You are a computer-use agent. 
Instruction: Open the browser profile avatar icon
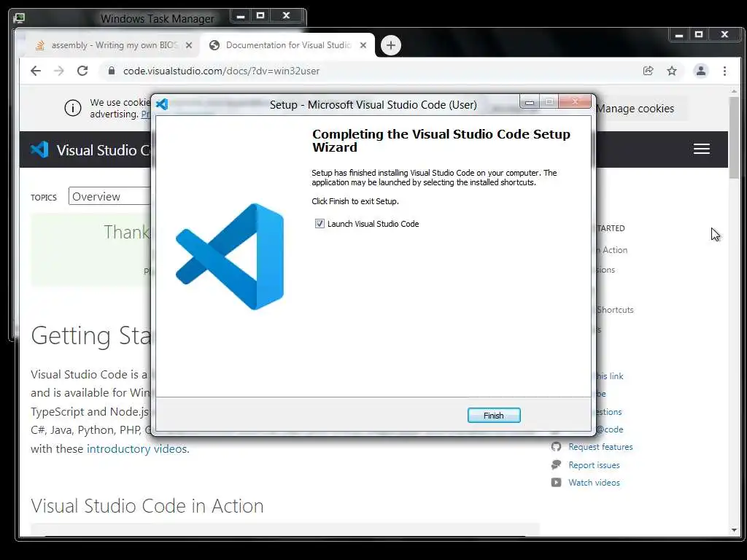pos(701,71)
